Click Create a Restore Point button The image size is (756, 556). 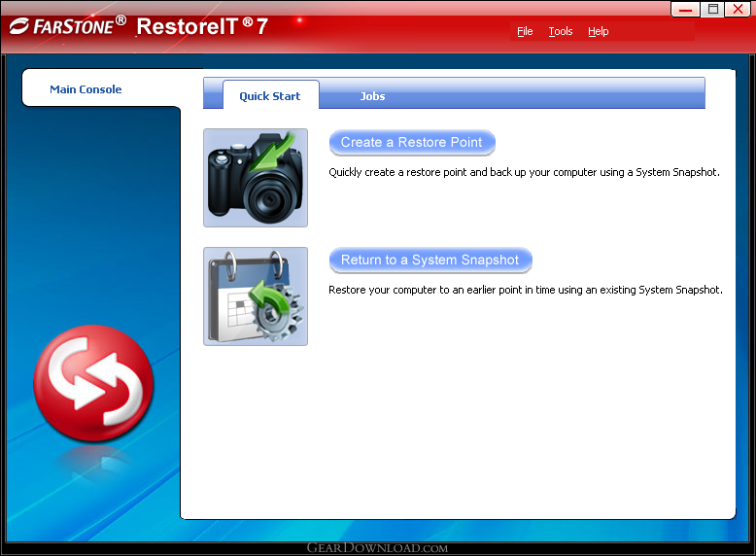(412, 142)
